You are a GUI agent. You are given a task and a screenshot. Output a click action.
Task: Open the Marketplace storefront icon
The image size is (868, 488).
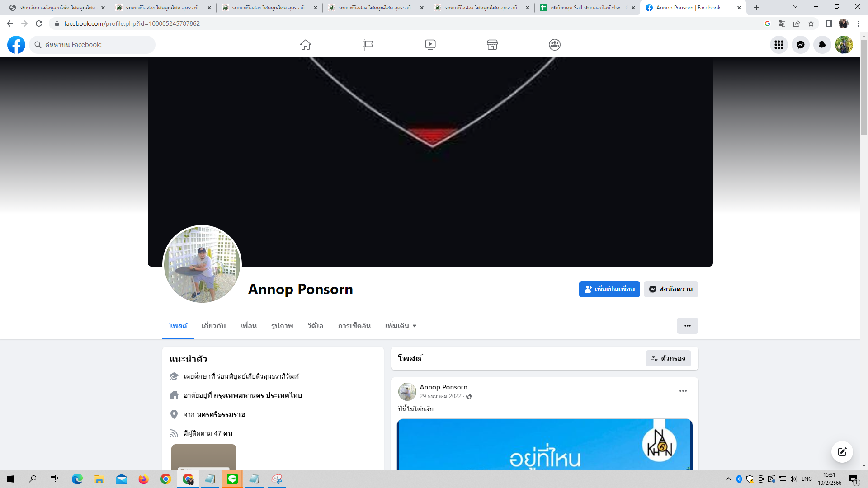492,45
